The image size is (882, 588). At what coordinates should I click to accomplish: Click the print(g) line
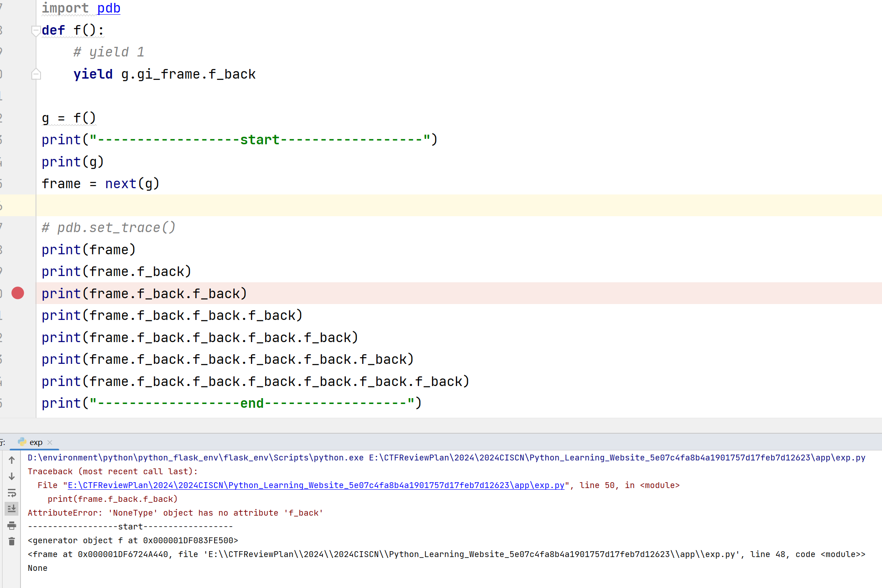[73, 162]
